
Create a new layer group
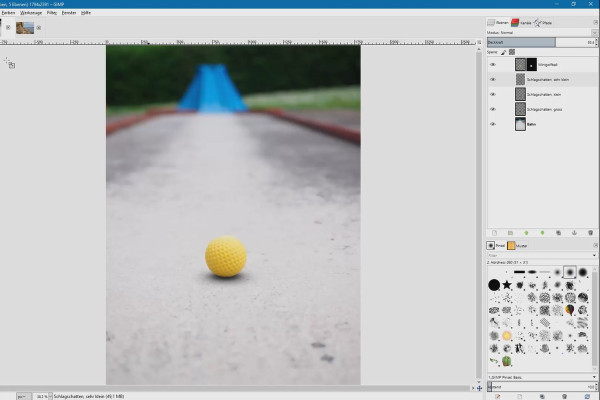(510, 233)
